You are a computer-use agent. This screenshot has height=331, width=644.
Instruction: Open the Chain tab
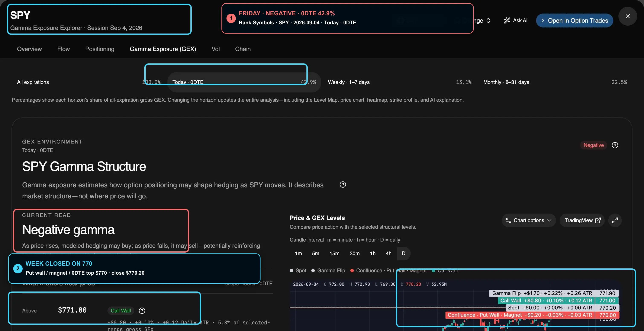(243, 49)
